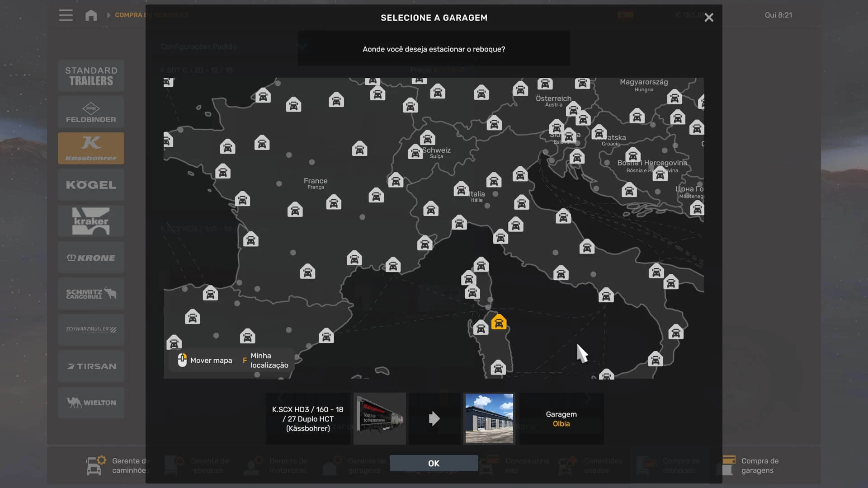Select the Standard Trailers category
Screen dimensions: 868x488
point(91,76)
